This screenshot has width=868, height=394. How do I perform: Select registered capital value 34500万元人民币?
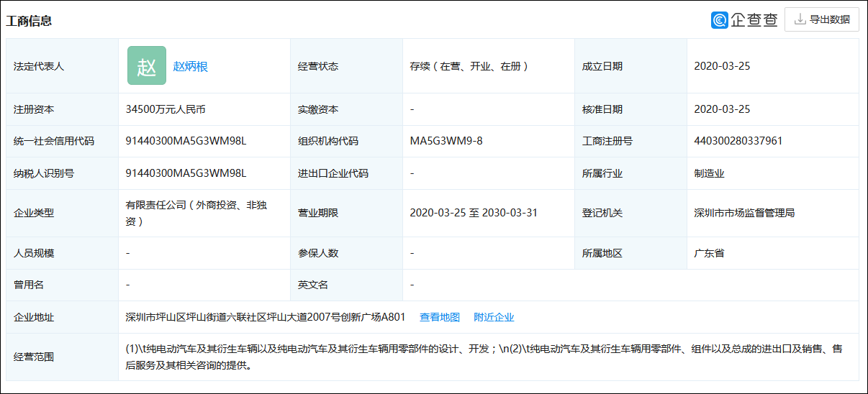[166, 109]
